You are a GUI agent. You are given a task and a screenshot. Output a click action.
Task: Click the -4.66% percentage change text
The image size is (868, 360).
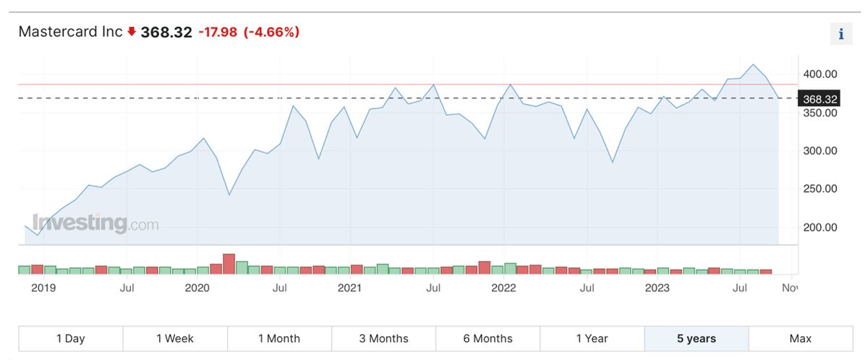pos(271,32)
